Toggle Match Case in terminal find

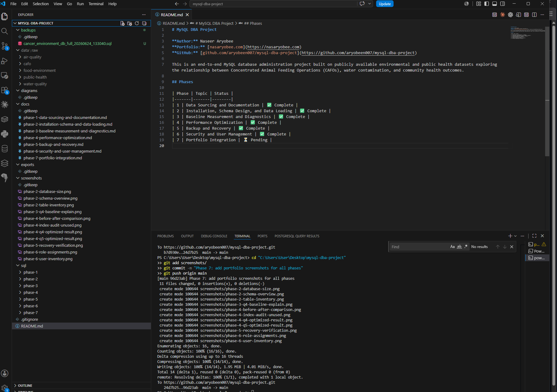452,247
